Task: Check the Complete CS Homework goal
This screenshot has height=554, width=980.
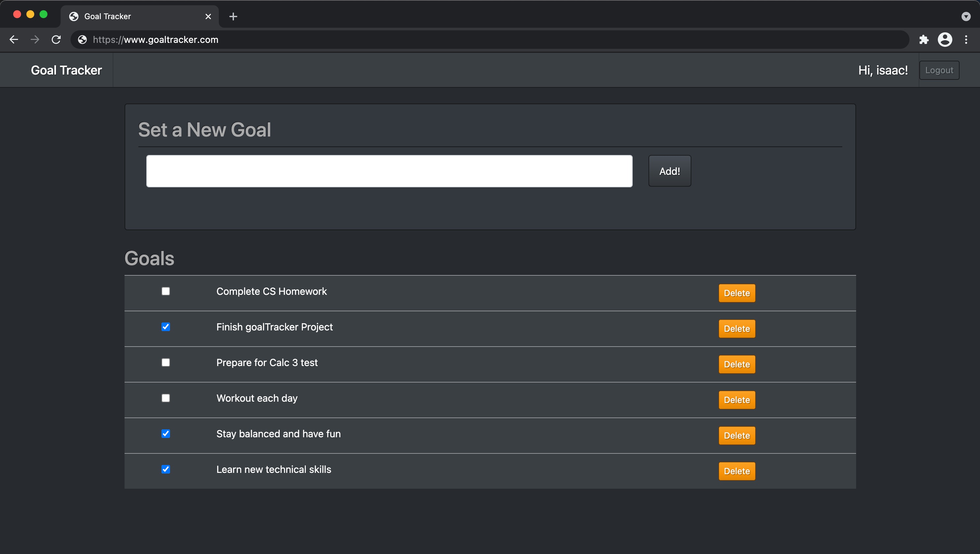Action: [165, 291]
